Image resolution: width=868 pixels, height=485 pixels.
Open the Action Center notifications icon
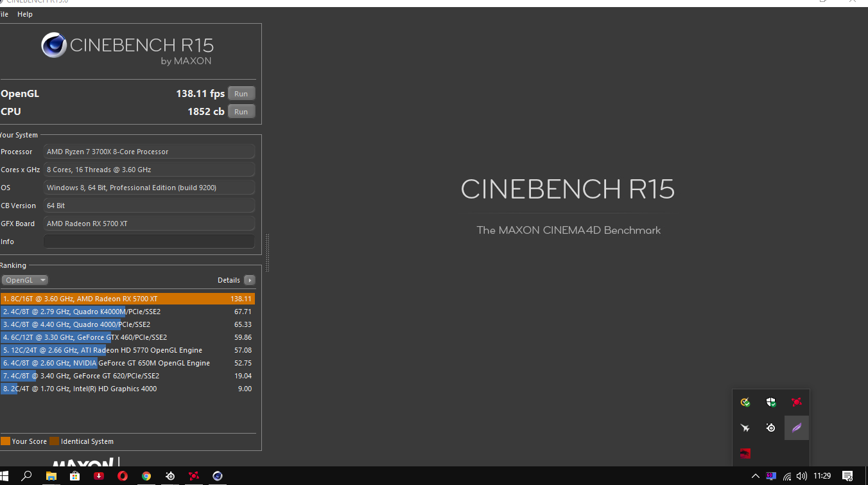(x=847, y=476)
